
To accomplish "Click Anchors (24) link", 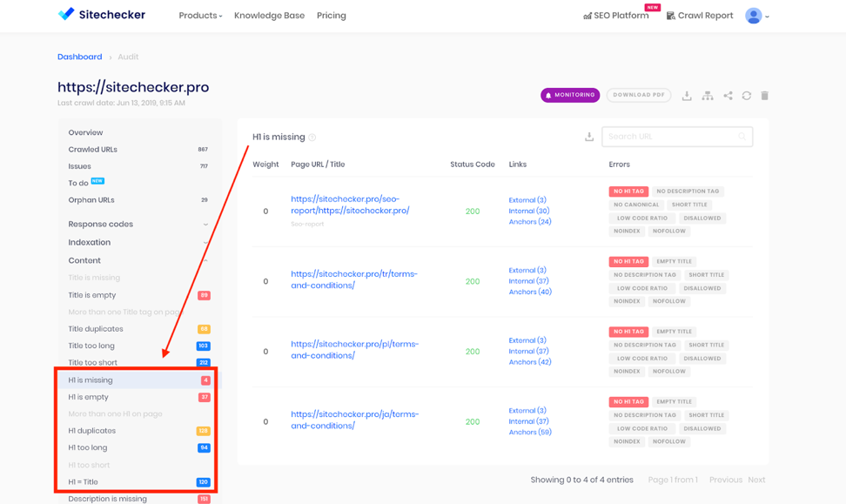I will 530,222.
